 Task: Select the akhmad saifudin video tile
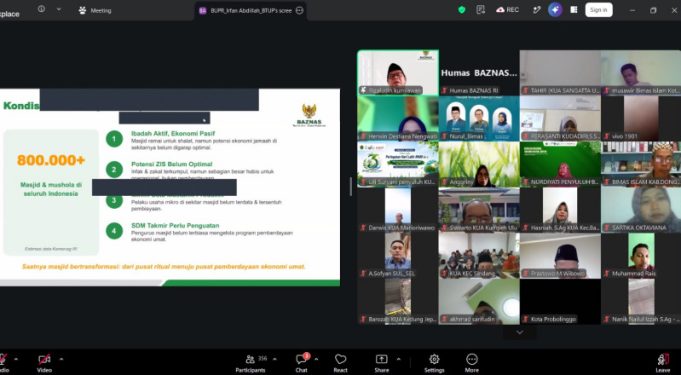479,302
